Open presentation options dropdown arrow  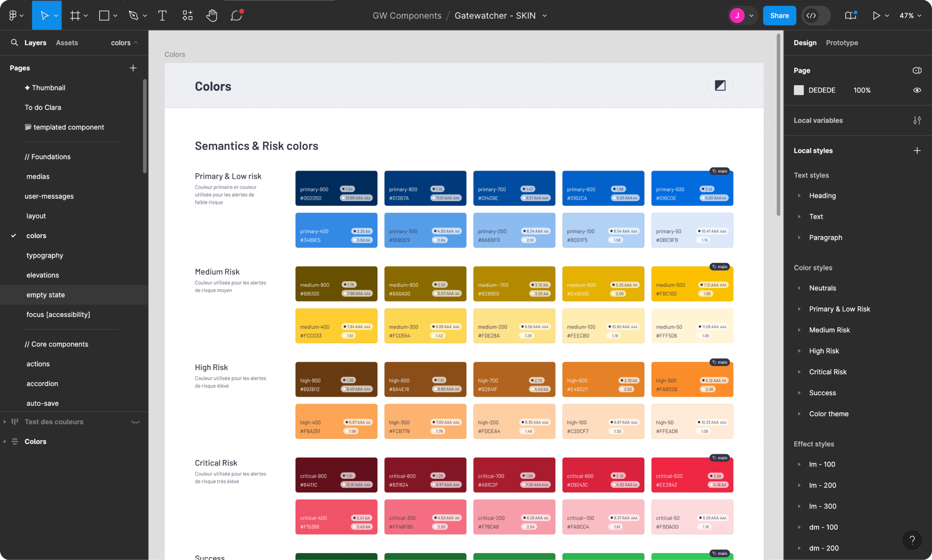tap(887, 15)
